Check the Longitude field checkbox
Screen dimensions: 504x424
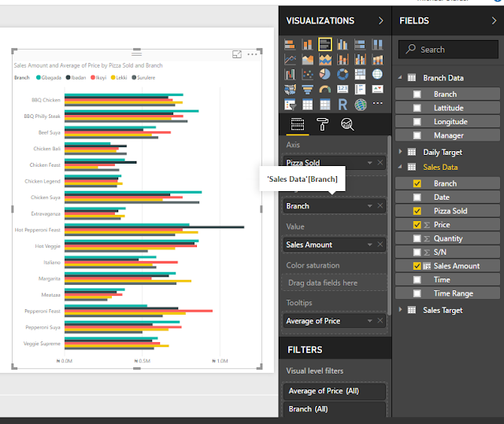[417, 122]
